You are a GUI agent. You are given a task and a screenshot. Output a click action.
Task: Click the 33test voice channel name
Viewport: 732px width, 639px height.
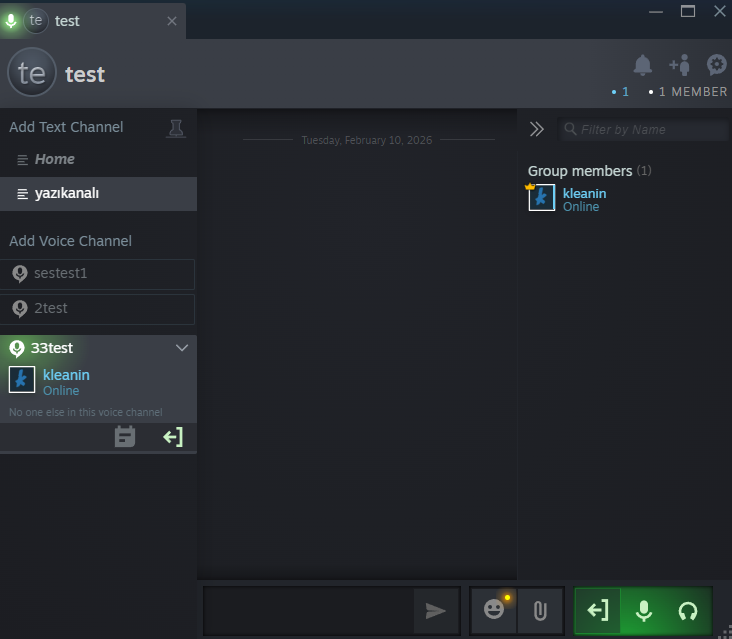[x=52, y=348]
